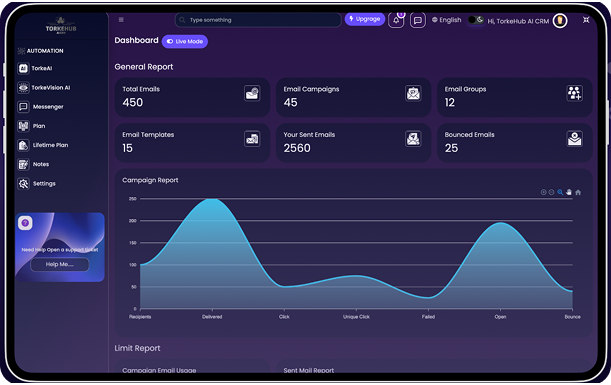Screen dimensions: 611x385
Task: Click the Upgrade button
Action: click(x=365, y=19)
